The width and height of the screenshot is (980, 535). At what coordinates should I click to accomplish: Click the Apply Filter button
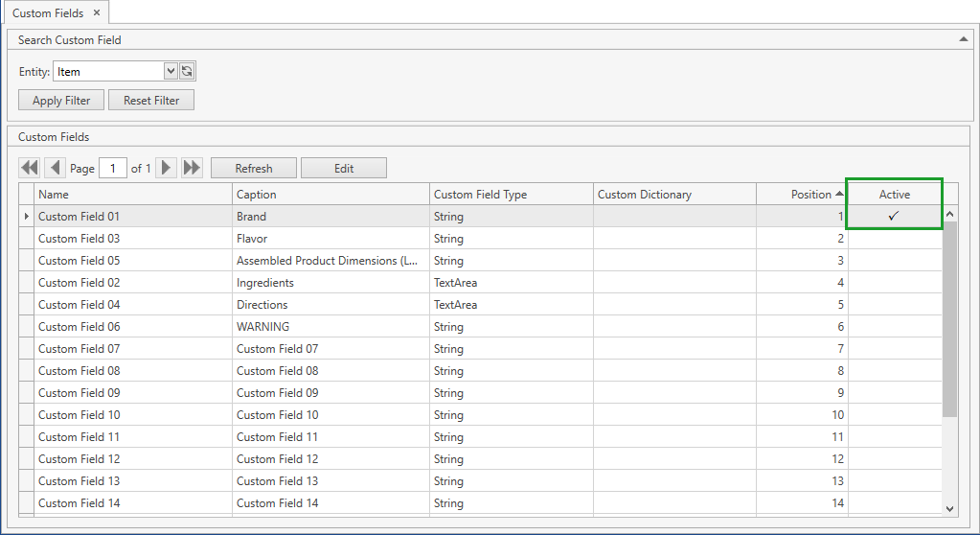pos(61,100)
